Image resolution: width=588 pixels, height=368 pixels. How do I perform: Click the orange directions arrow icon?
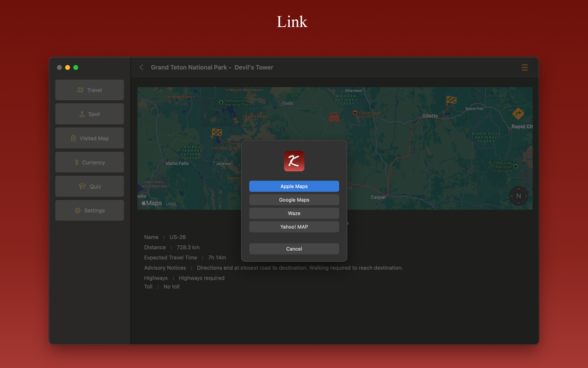coord(518,114)
